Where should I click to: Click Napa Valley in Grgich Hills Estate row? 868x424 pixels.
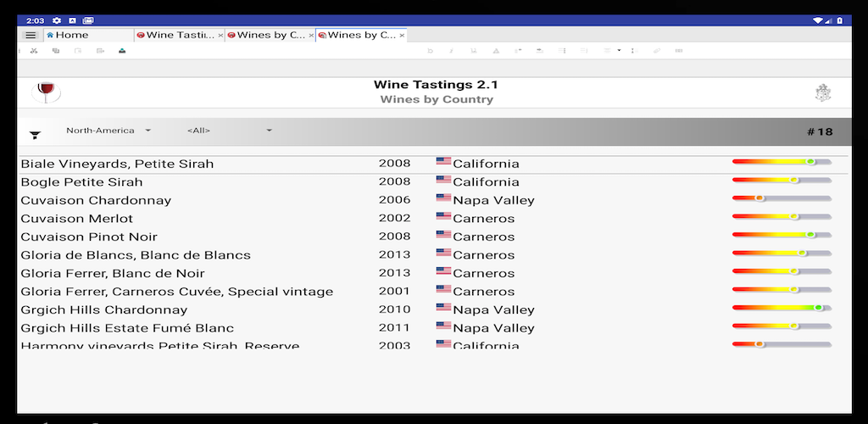(494, 328)
